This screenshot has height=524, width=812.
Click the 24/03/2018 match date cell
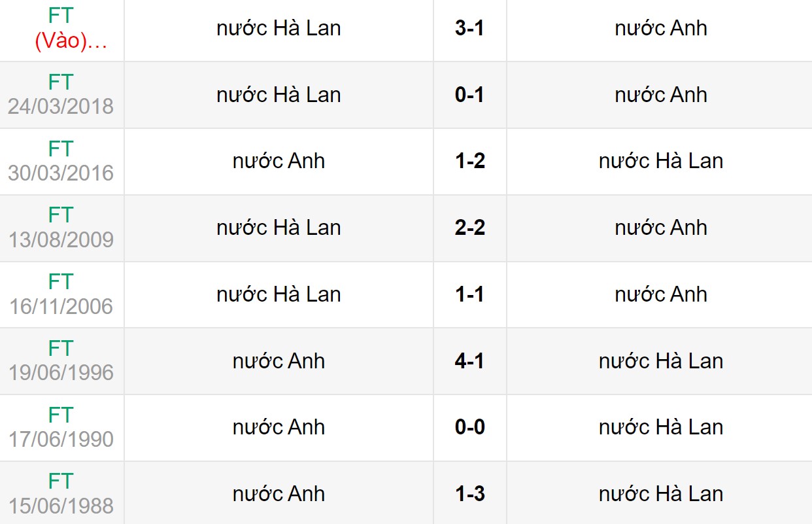tap(61, 106)
